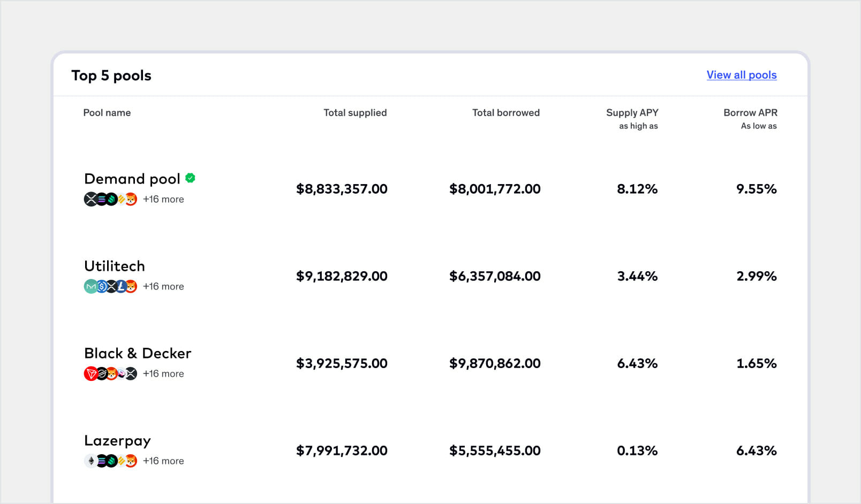Click the Compound token icon in Demand pool row
The height and width of the screenshot is (504, 861).
(111, 200)
